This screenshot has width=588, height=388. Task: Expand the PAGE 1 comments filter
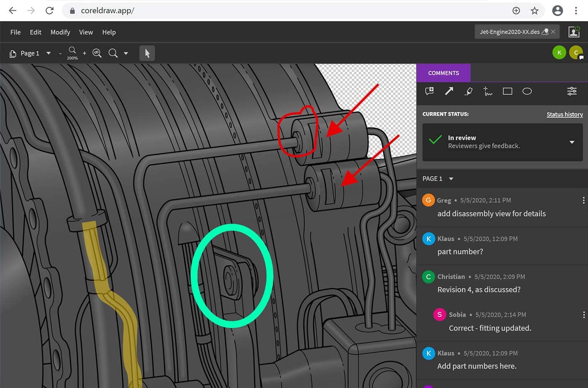pyautogui.click(x=451, y=179)
